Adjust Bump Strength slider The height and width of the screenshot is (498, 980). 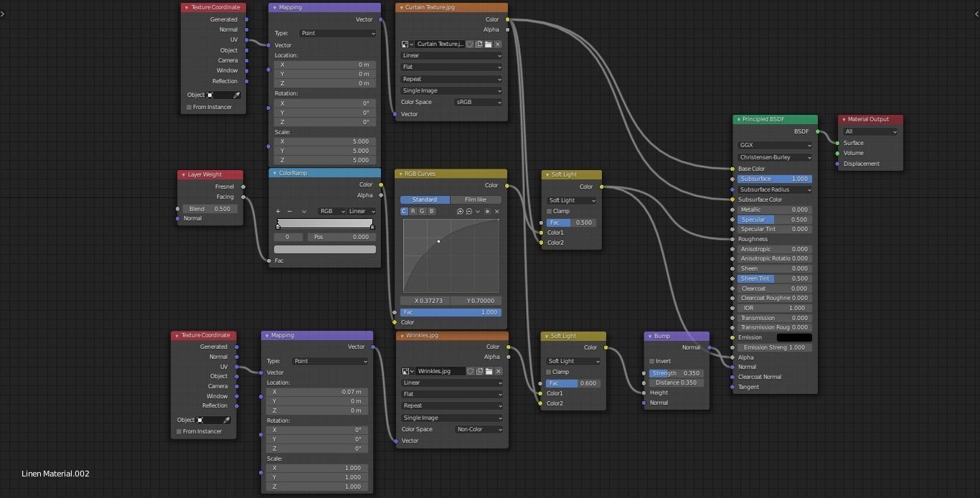click(676, 373)
